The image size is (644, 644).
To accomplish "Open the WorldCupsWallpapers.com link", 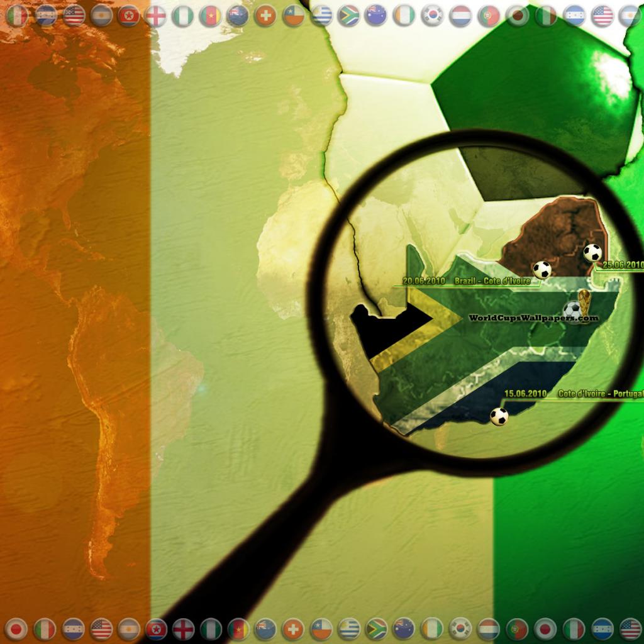I will click(533, 319).
